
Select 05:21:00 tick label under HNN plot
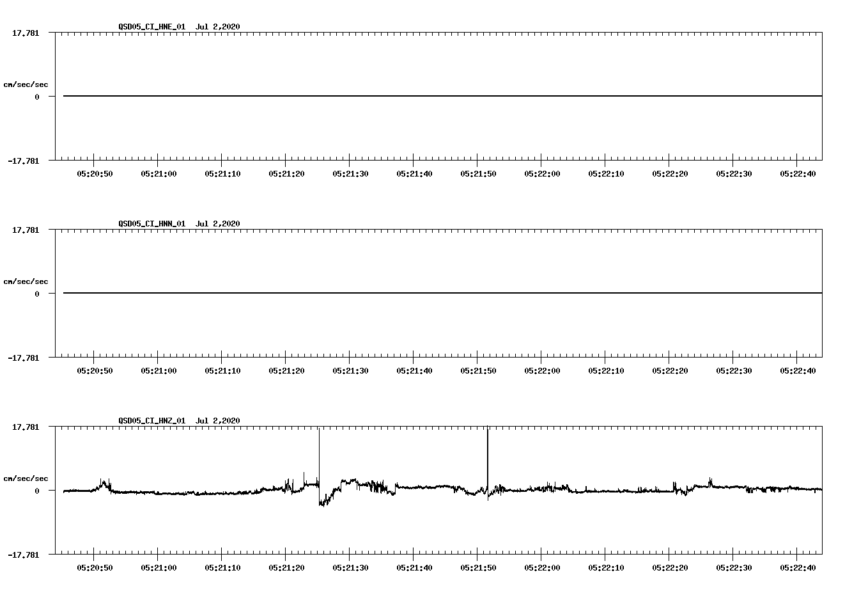pyautogui.click(x=159, y=371)
